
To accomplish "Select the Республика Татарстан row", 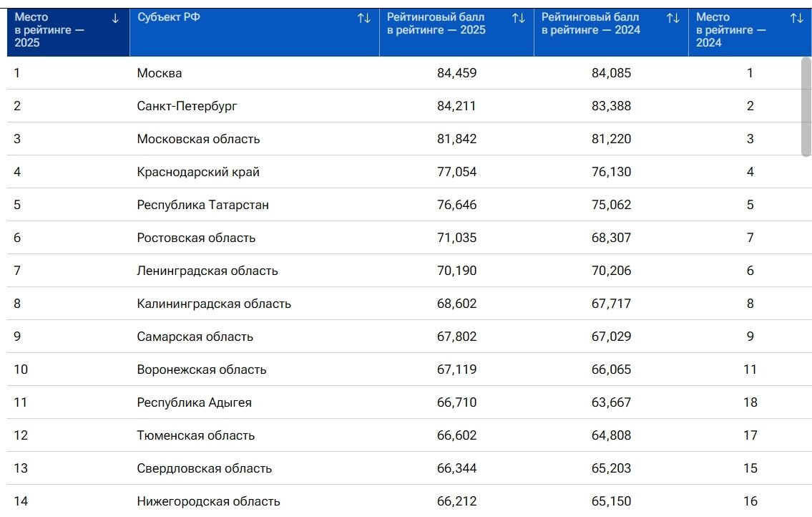I will [x=203, y=205].
